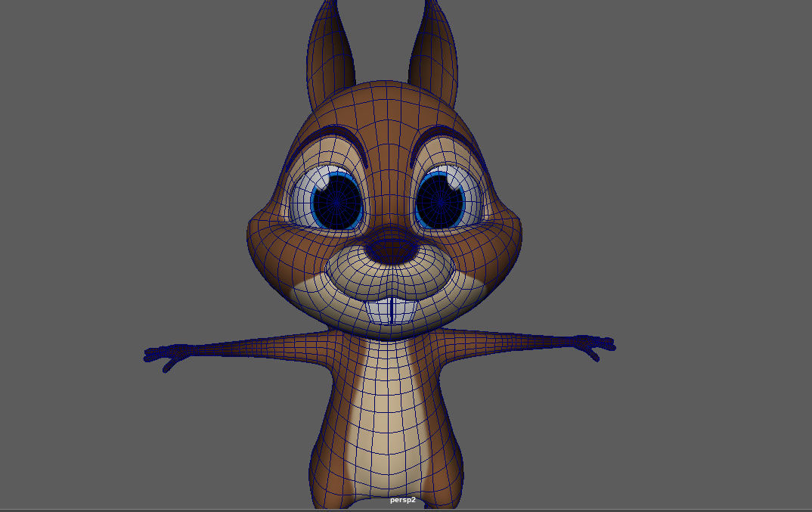Select the squirrel's buck teeth mesh
This screenshot has height=512, width=812.
[392, 310]
